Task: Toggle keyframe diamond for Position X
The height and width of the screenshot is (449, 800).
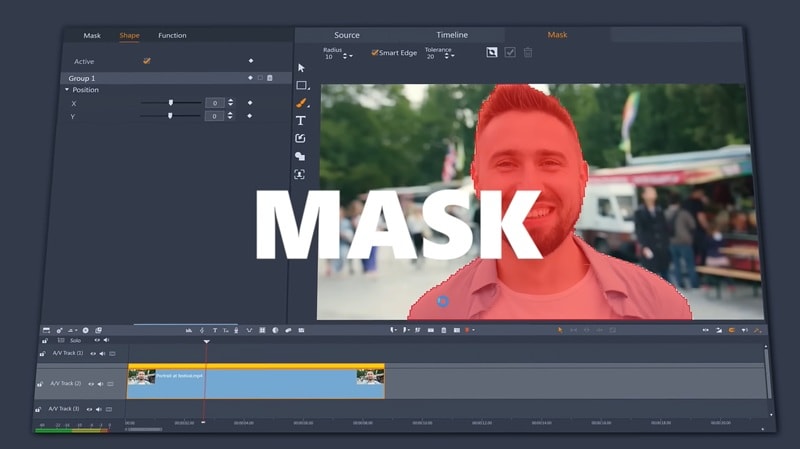Action: [x=250, y=103]
